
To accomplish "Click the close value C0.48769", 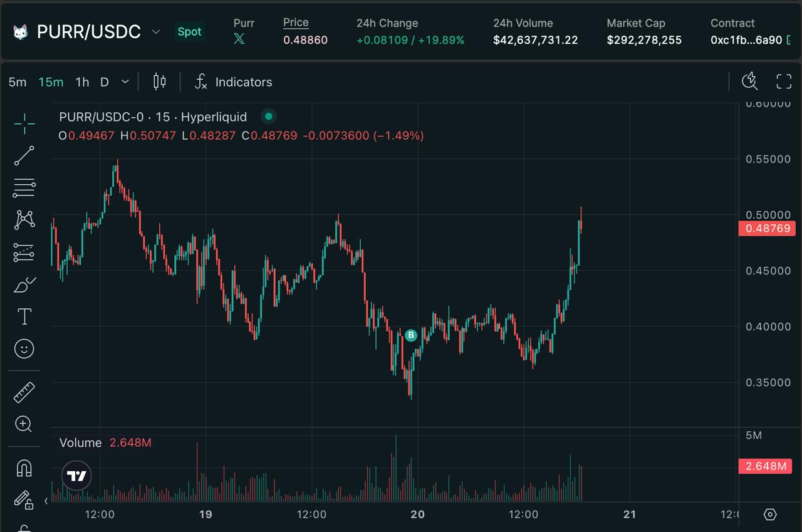I will [x=269, y=135].
